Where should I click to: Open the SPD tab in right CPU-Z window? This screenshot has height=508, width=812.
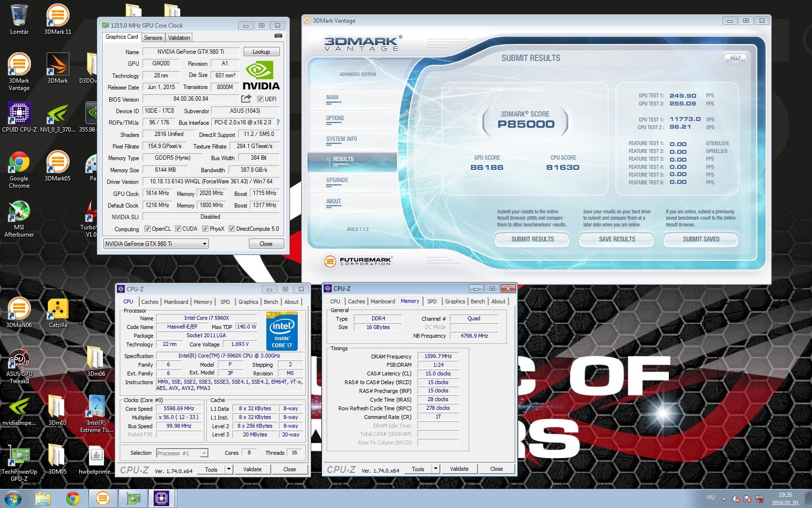click(x=432, y=301)
